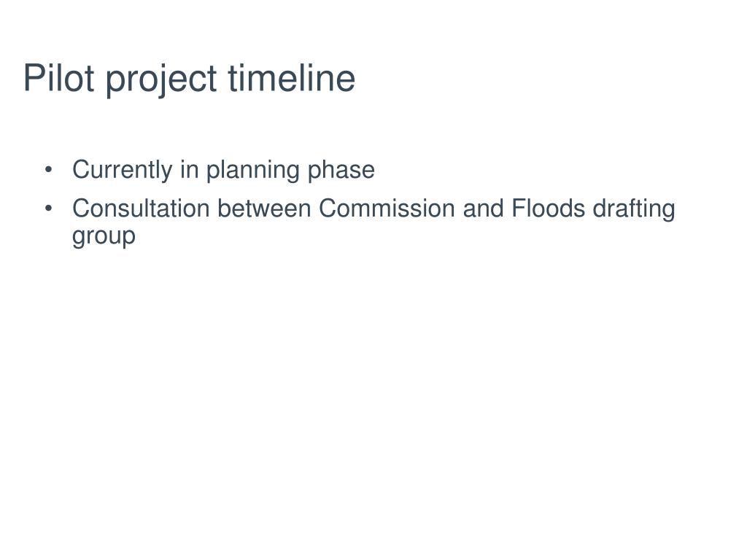Image resolution: width=747 pixels, height=560 pixels.
Task: Click the word 'Floods'
Action: 548,209
